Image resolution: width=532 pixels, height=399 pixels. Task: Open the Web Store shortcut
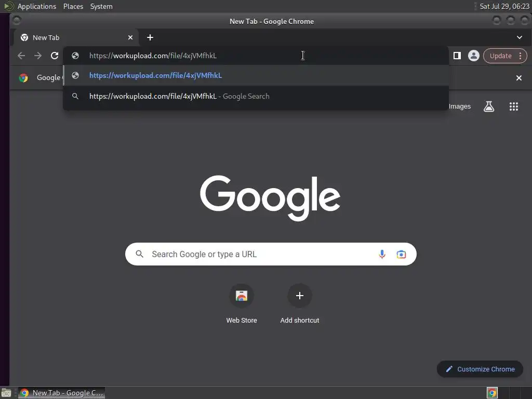(242, 304)
